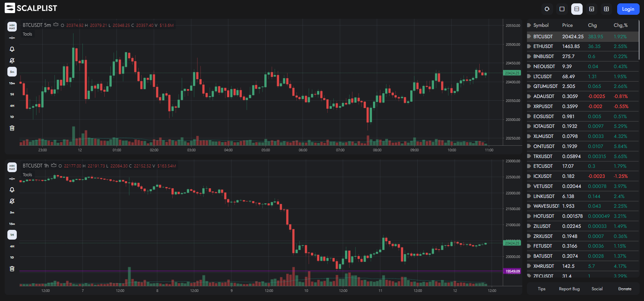This screenshot has width=644, height=301.
Task: Toggle MIN MAX on the 5m chart
Action: point(12,27)
